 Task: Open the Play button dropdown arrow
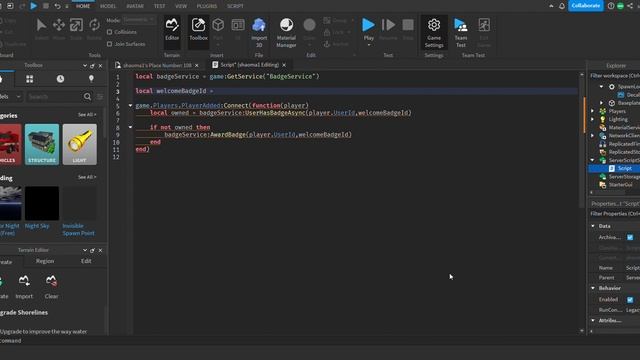click(x=369, y=45)
